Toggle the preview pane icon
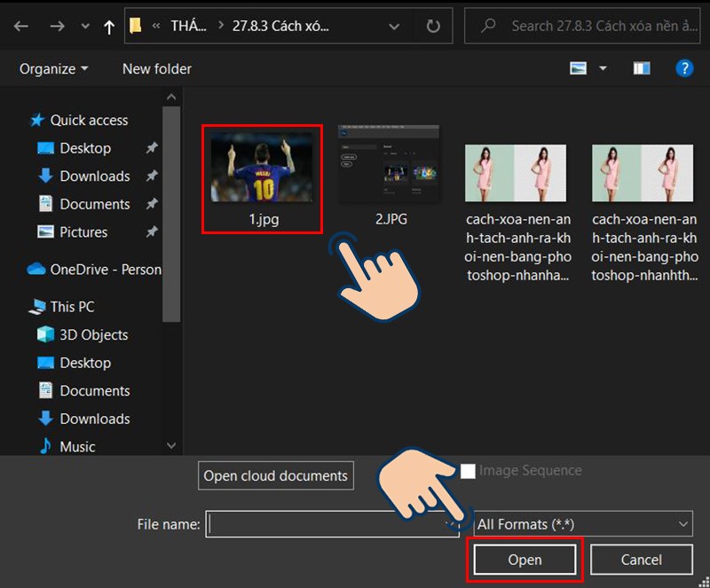The image size is (710, 588). (x=642, y=68)
